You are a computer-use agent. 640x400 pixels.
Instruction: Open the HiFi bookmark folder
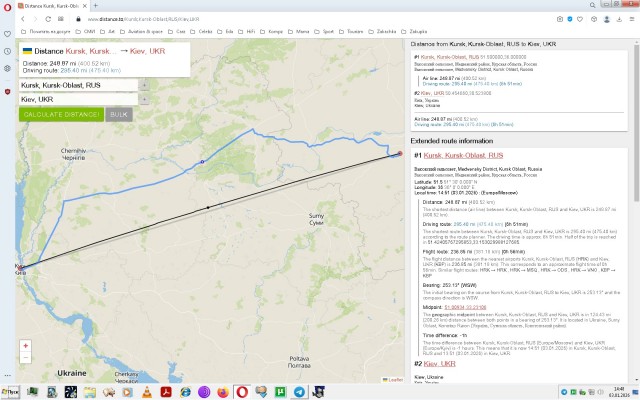point(246,31)
